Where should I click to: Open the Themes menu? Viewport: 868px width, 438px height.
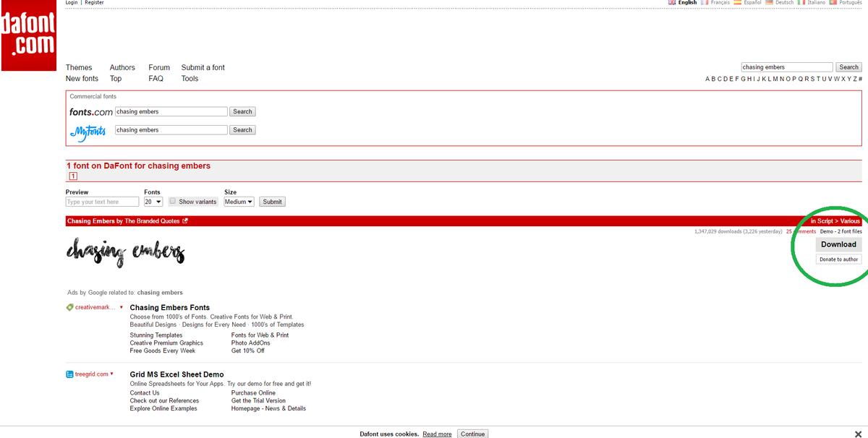tap(79, 67)
